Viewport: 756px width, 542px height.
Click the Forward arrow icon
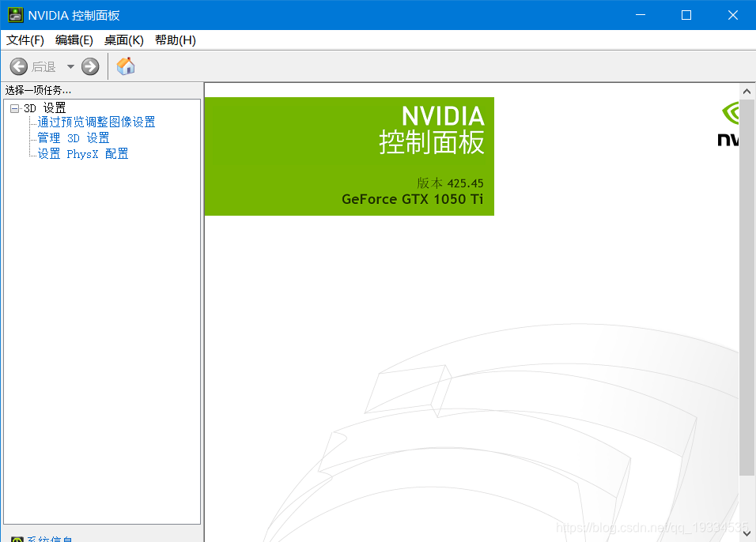pos(90,66)
